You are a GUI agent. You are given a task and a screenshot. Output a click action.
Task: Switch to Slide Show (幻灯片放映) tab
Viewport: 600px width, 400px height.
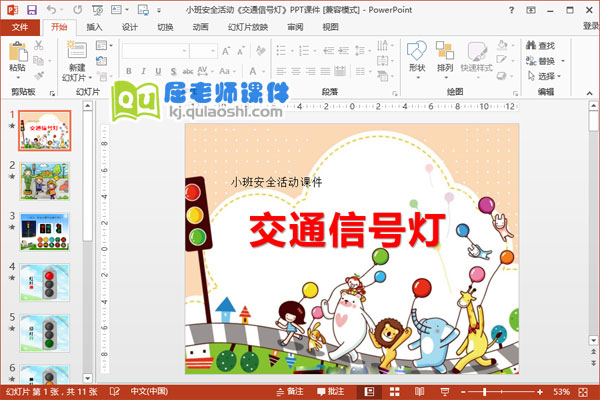point(248,27)
